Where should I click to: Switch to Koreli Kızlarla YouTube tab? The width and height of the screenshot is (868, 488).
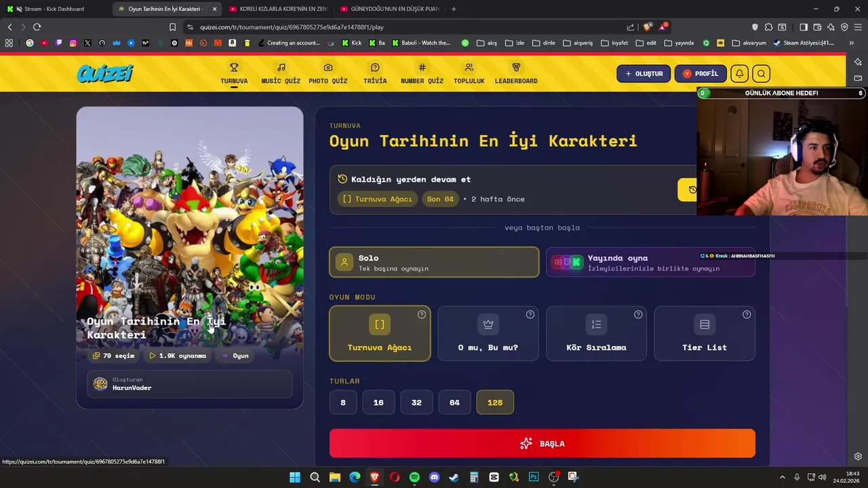(278, 9)
